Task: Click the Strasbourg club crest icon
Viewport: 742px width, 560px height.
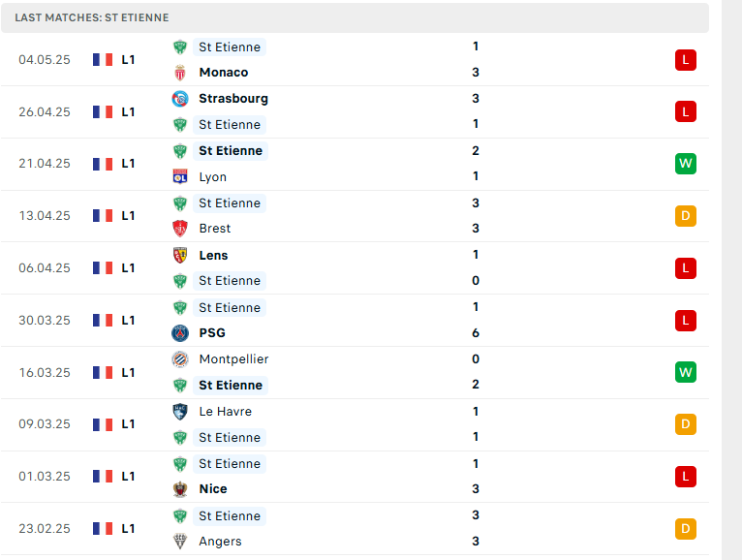Action: (180, 99)
